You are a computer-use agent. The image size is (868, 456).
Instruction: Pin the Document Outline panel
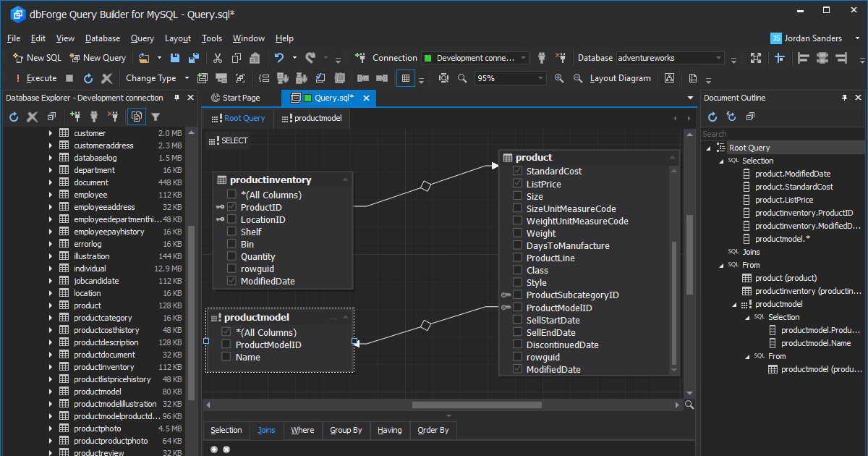tap(844, 98)
